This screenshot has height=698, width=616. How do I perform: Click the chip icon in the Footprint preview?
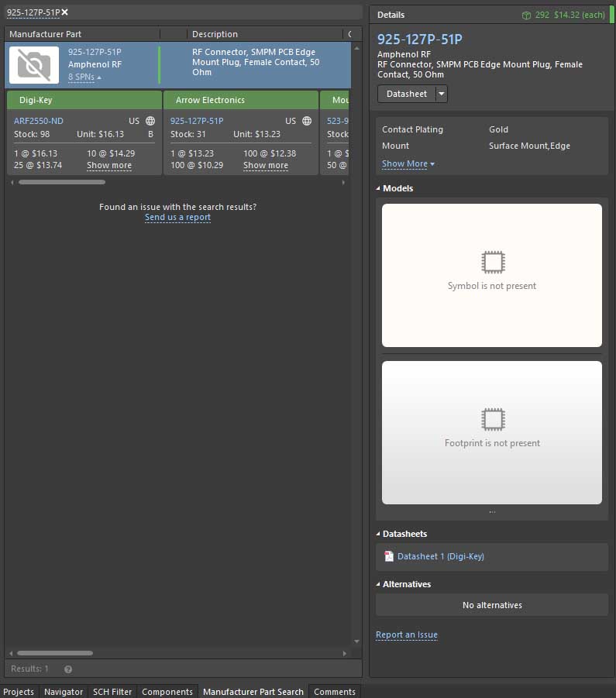[492, 420]
